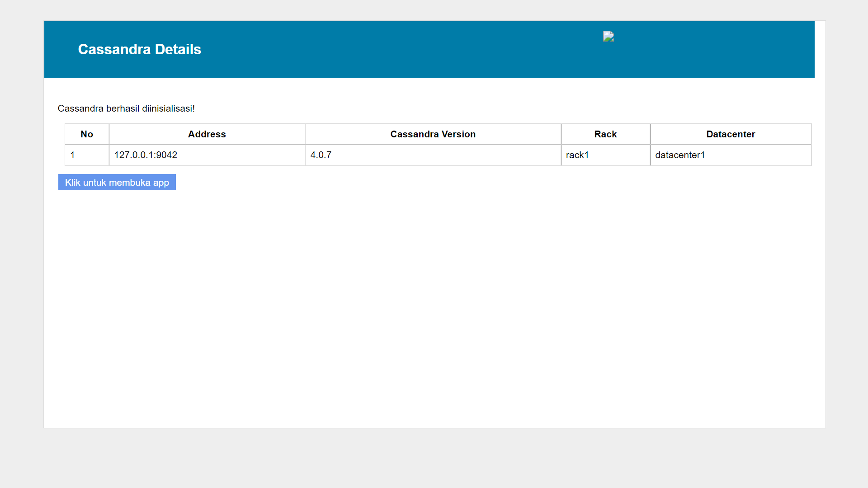The image size is (868, 488).
Task: Click the rack1 cell in the table
Action: click(x=577, y=155)
